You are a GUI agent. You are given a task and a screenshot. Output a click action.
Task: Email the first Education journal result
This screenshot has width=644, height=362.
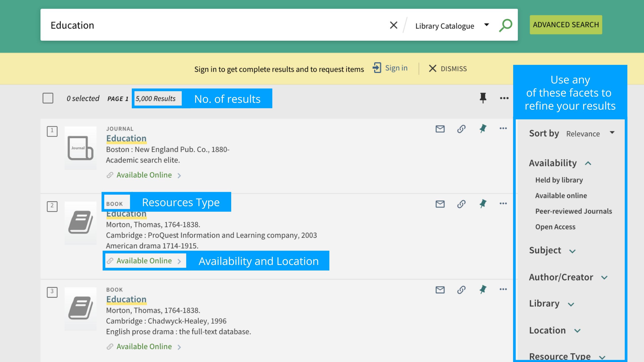click(x=440, y=129)
